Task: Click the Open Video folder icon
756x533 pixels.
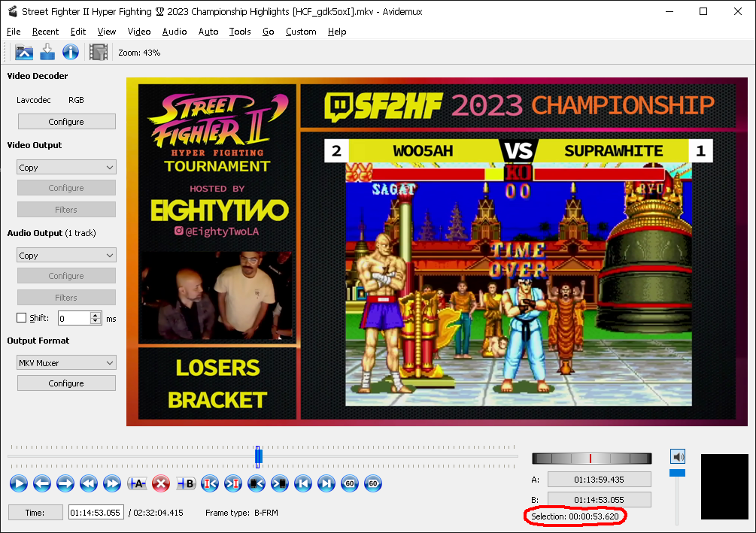Action: 23,52
